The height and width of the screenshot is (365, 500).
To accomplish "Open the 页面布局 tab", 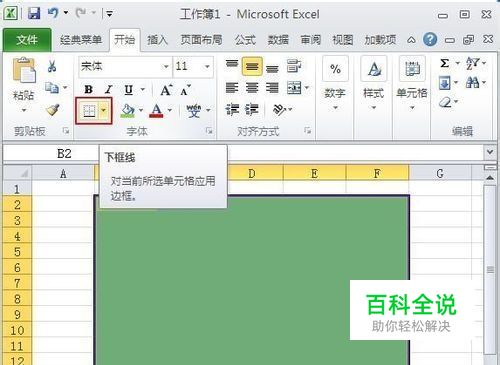I will tap(201, 40).
